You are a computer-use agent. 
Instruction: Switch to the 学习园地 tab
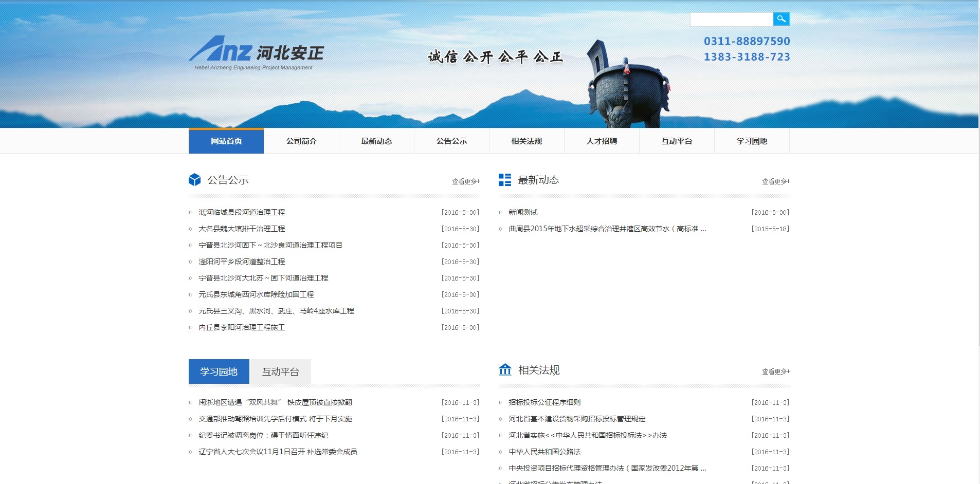pyautogui.click(x=219, y=371)
